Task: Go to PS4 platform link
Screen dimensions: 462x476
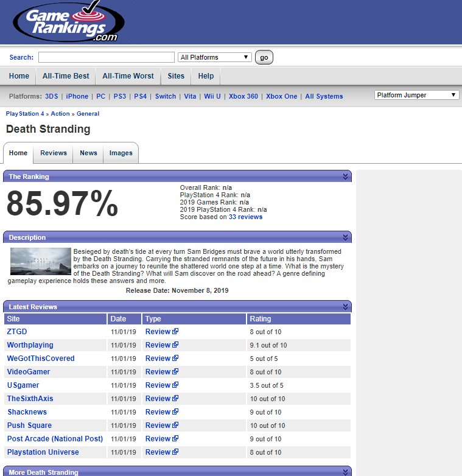Action: click(x=140, y=96)
